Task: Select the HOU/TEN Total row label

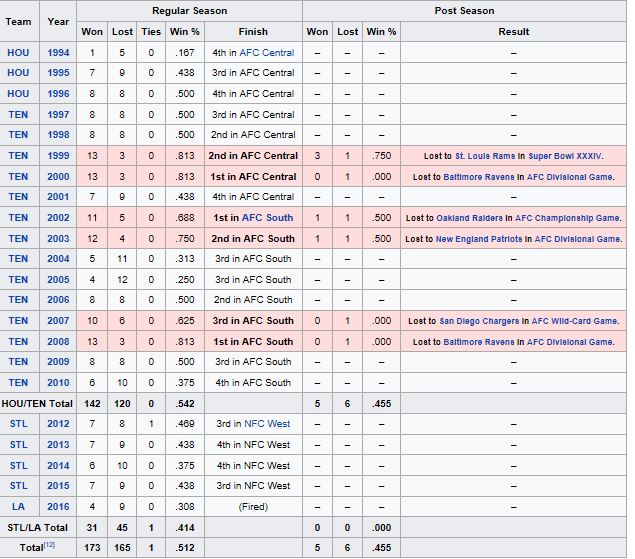Action: [x=39, y=403]
